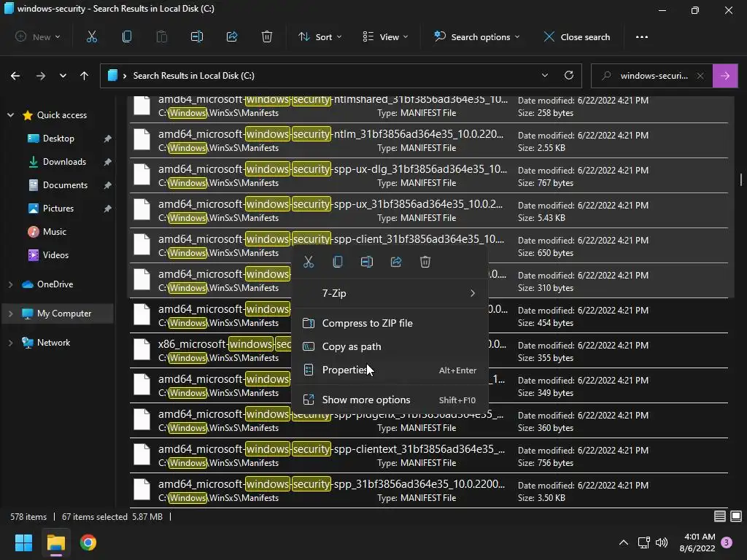Clear the search box text
747x560 pixels.
tap(700, 76)
